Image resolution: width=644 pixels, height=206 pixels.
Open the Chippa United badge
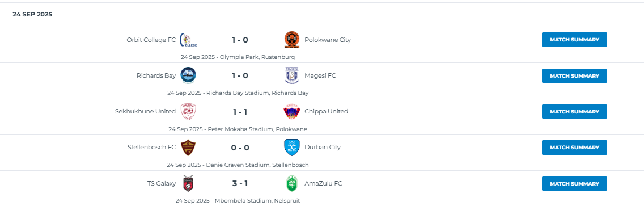[291, 111]
